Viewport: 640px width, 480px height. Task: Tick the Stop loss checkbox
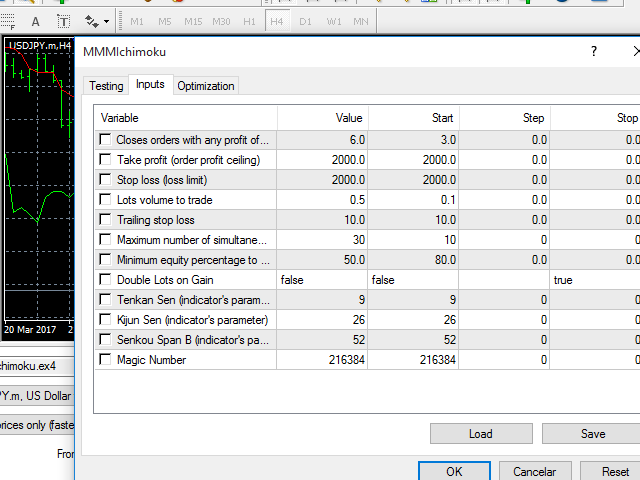point(105,180)
